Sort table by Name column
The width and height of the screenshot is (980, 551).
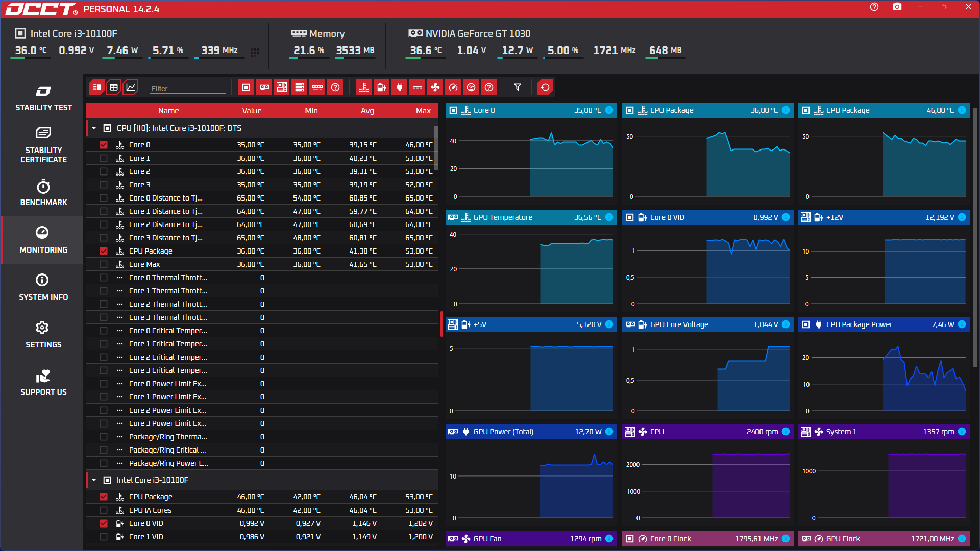click(168, 111)
